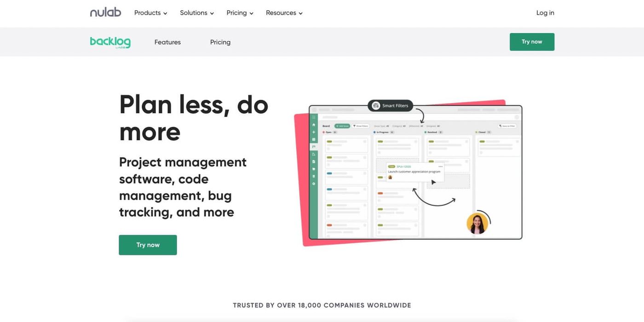Screen dimensions: 644x322
Task: Click the ellipsis on the dragged card
Action: (440, 167)
